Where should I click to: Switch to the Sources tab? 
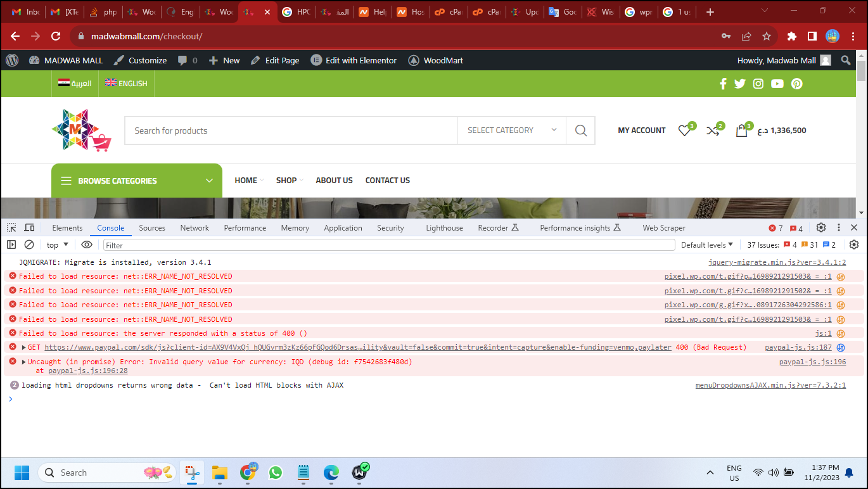[152, 228]
